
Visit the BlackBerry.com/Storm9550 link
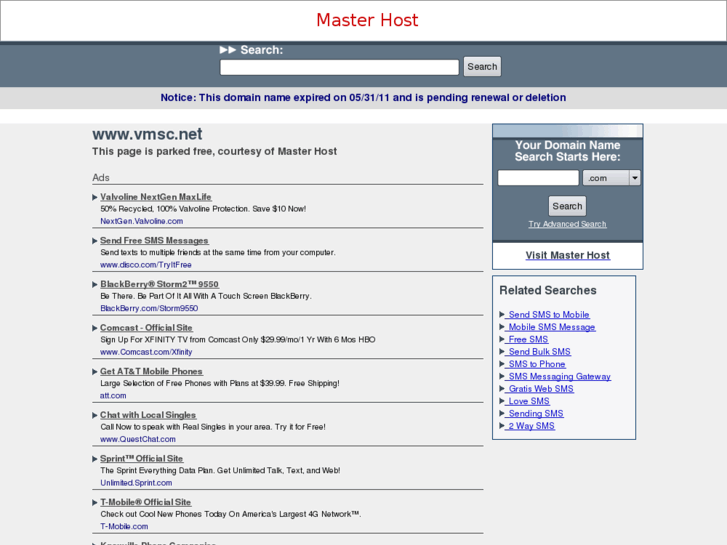[149, 308]
